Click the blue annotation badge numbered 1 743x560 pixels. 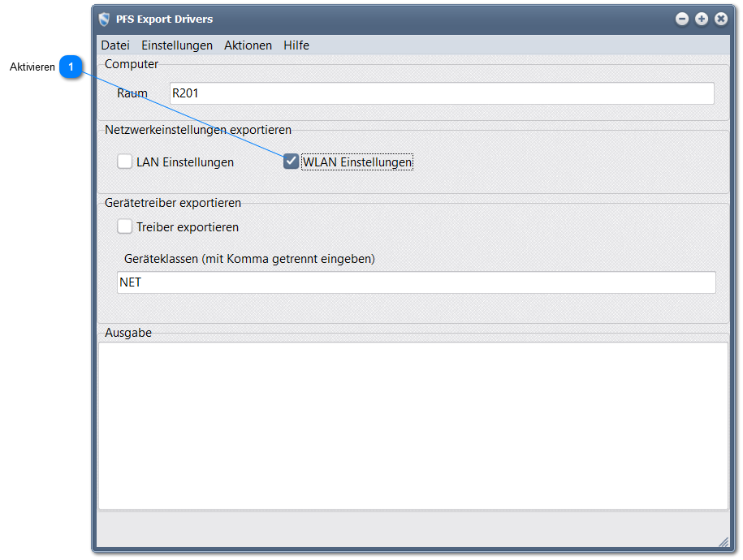point(71,67)
